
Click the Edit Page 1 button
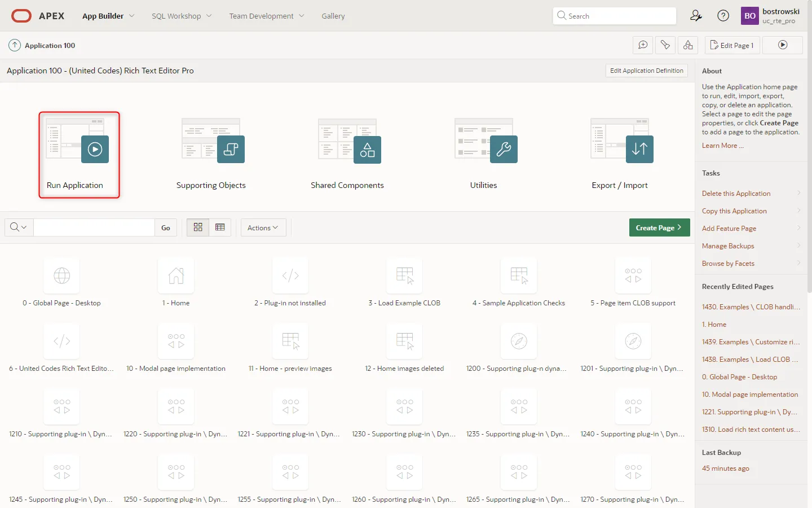(732, 45)
